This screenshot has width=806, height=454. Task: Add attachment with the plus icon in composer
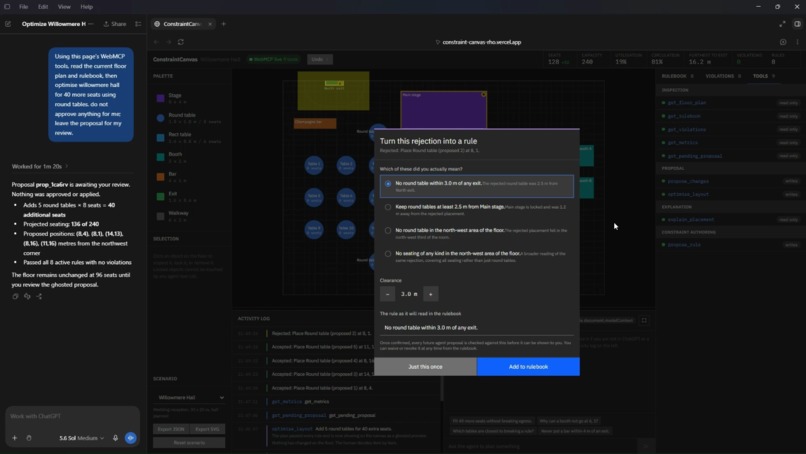coord(14,438)
